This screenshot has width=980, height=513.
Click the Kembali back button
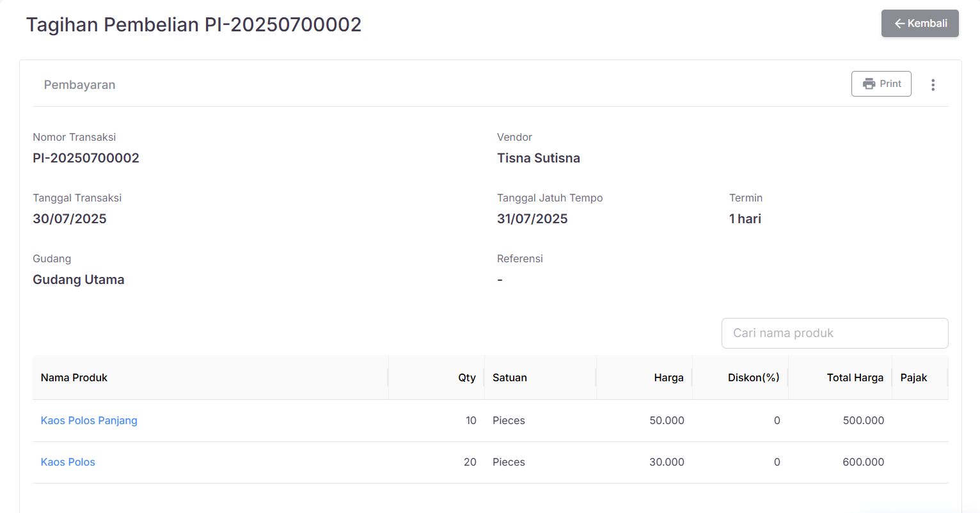(x=919, y=24)
